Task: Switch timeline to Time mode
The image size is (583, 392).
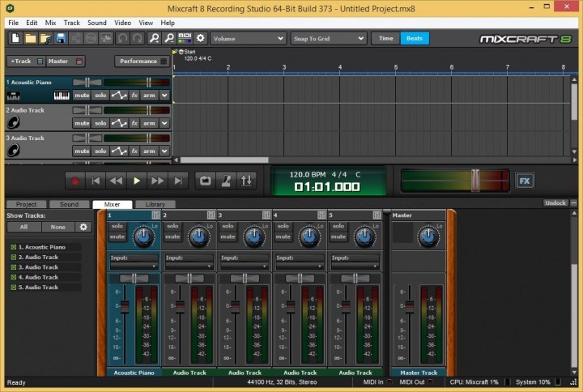Action: 386,38
